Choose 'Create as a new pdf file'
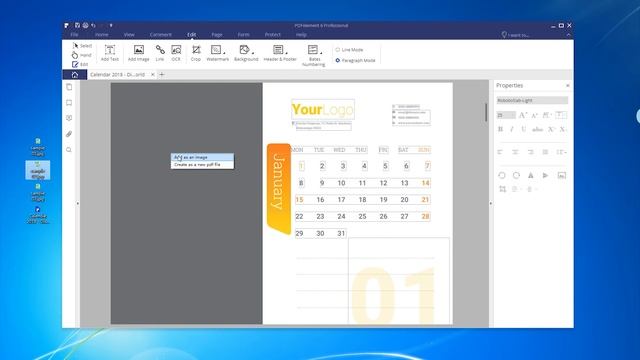This screenshot has width=640, height=360. pyautogui.click(x=202, y=164)
